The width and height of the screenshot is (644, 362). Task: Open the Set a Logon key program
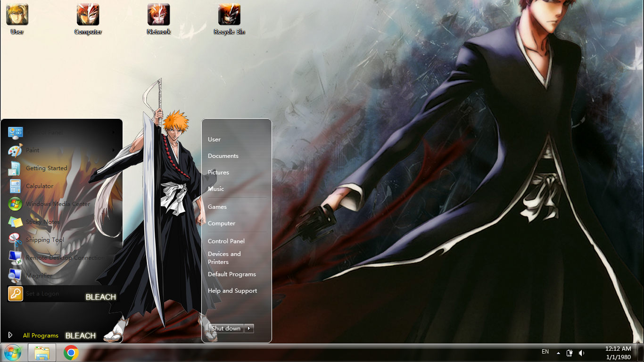point(61,294)
